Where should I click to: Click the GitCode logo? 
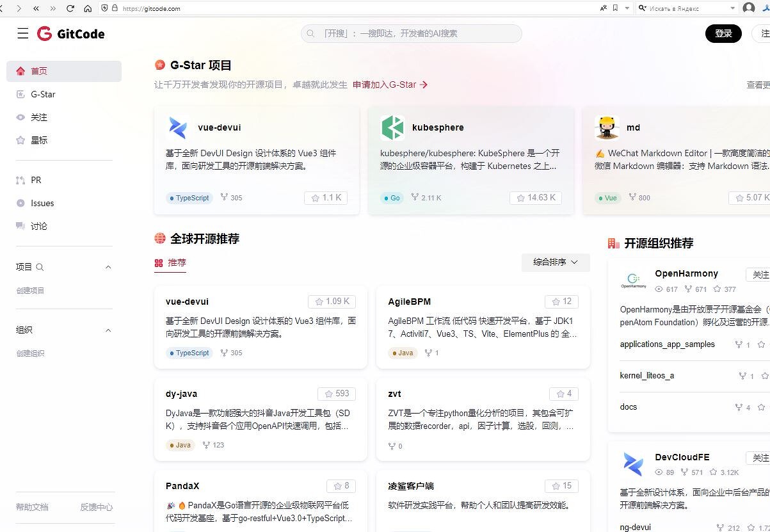coord(70,34)
